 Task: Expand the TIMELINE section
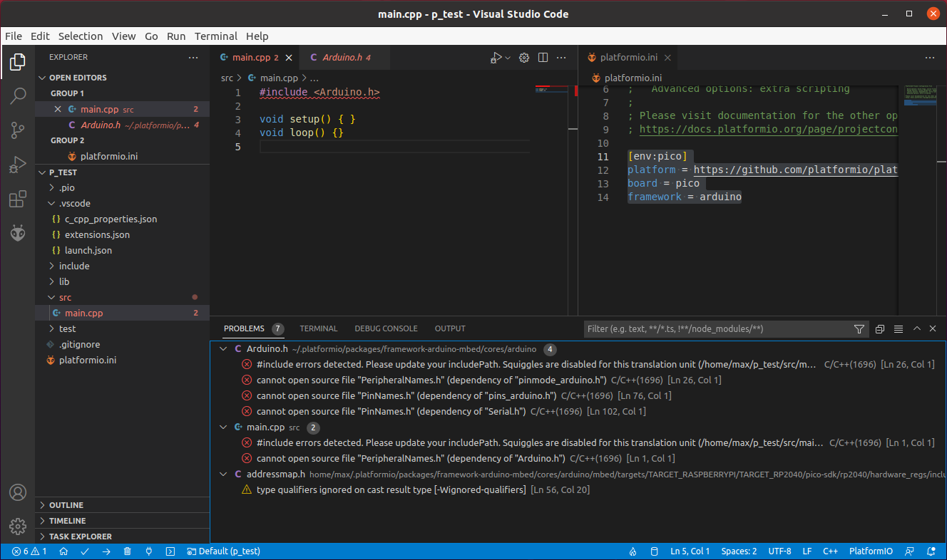(x=122, y=521)
